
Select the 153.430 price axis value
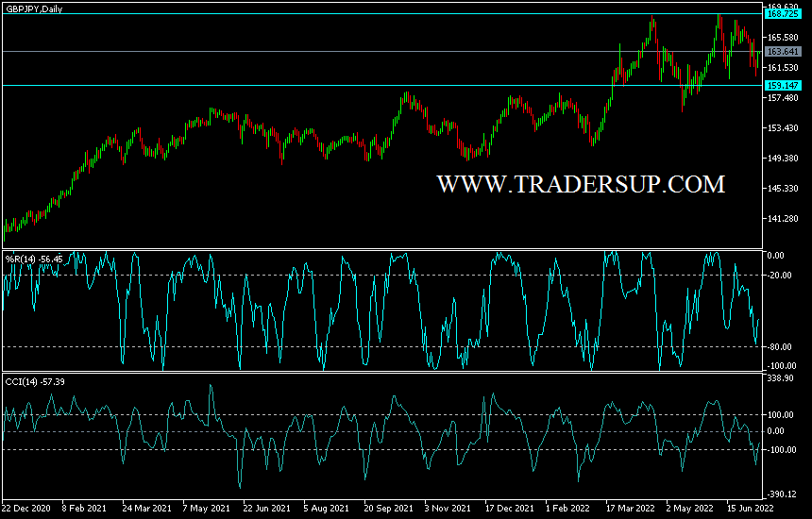click(x=783, y=127)
